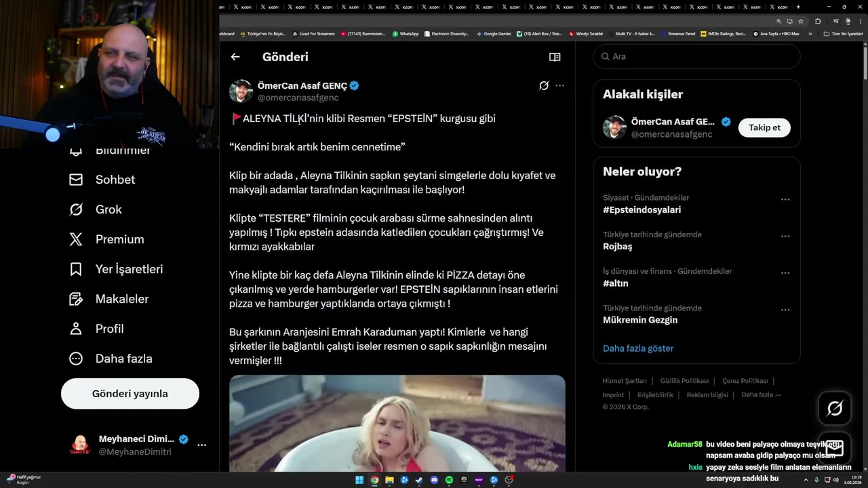Go back using the Gönderi back arrow
The height and width of the screenshot is (488, 868).
click(x=235, y=57)
